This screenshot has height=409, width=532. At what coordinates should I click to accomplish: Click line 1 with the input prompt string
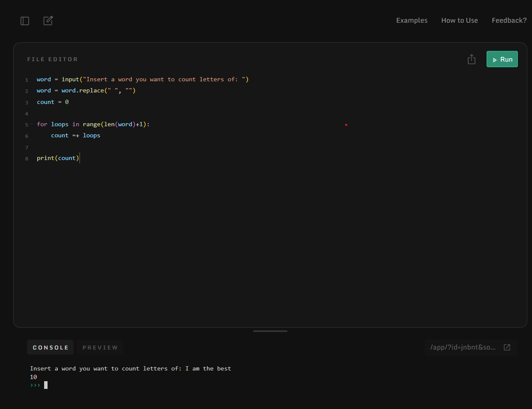pyautogui.click(x=143, y=80)
